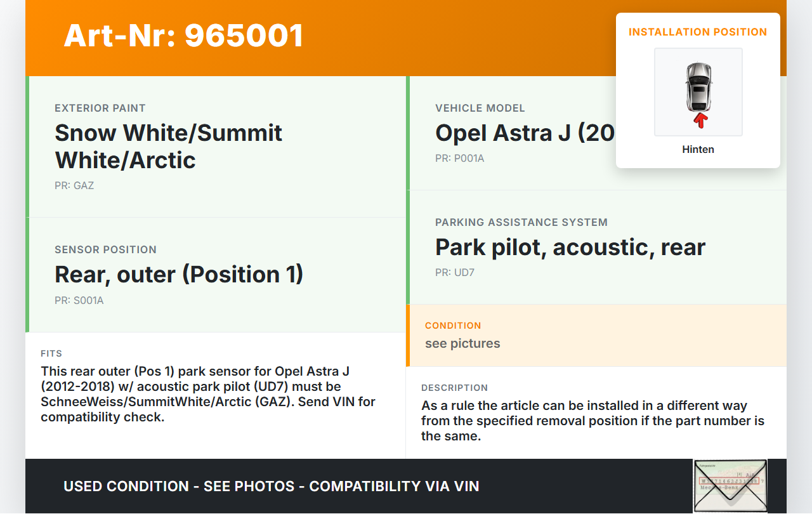Click the FITS compatibility paragraph
Screen dimensions: 812x514
pyautogui.click(x=208, y=394)
